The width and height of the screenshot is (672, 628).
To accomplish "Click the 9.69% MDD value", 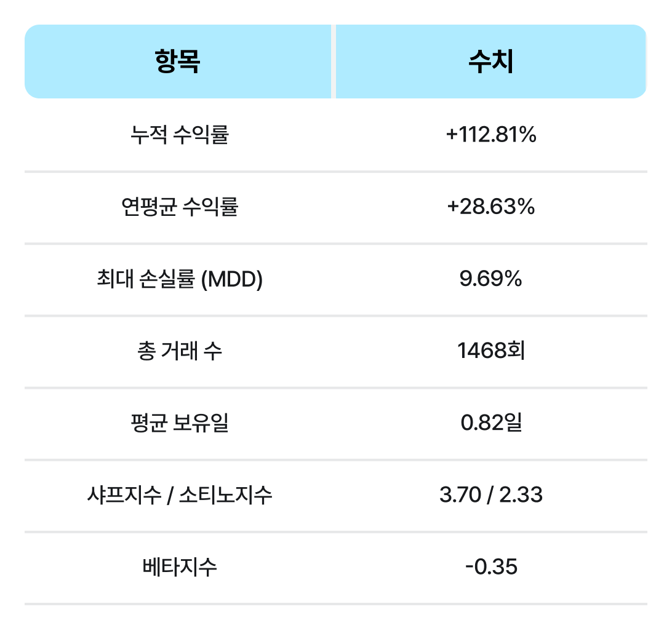I will [x=490, y=279].
